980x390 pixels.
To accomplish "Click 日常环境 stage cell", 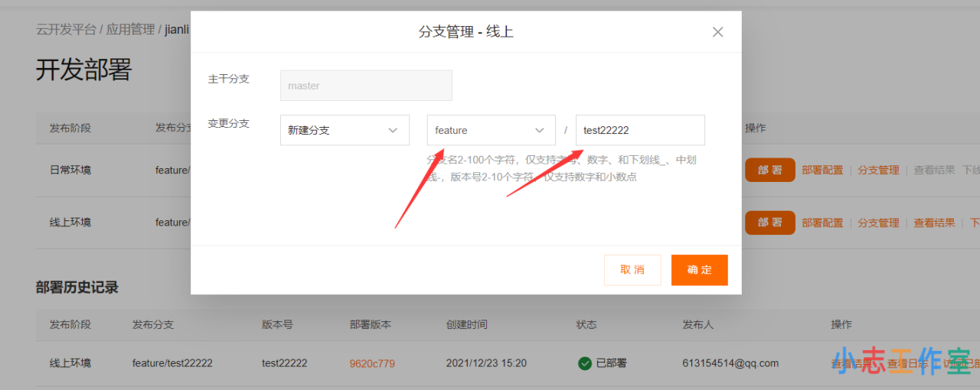I will pos(70,170).
